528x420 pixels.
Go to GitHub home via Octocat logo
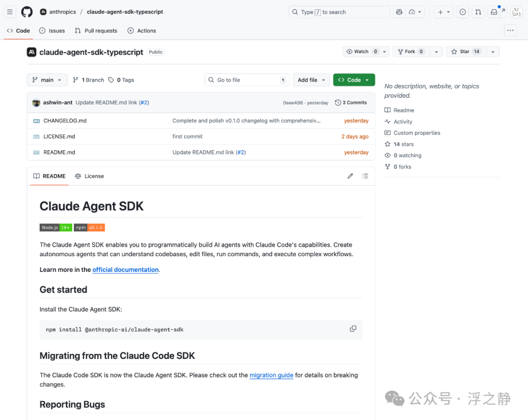pos(27,12)
